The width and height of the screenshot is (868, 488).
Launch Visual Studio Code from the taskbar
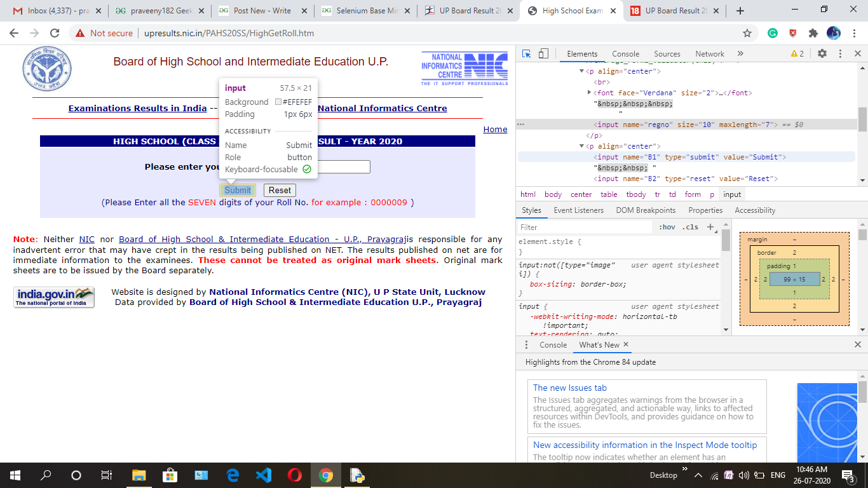tap(263, 475)
